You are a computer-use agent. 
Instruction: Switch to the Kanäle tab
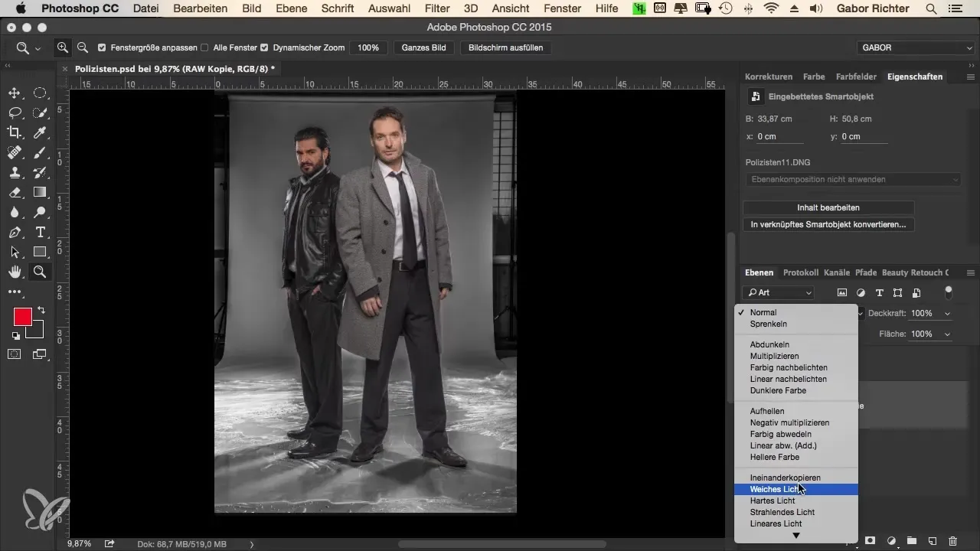point(837,272)
